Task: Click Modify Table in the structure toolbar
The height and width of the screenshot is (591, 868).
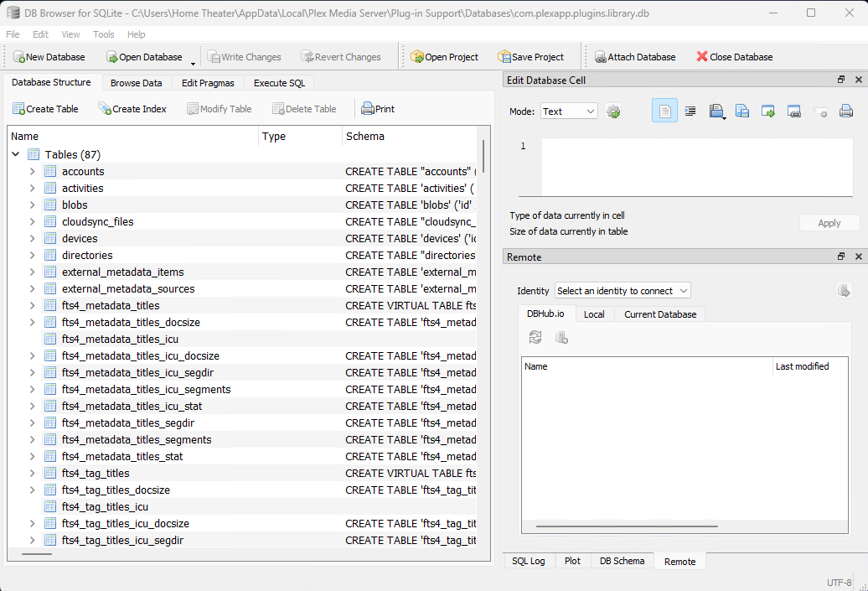Action: click(219, 108)
